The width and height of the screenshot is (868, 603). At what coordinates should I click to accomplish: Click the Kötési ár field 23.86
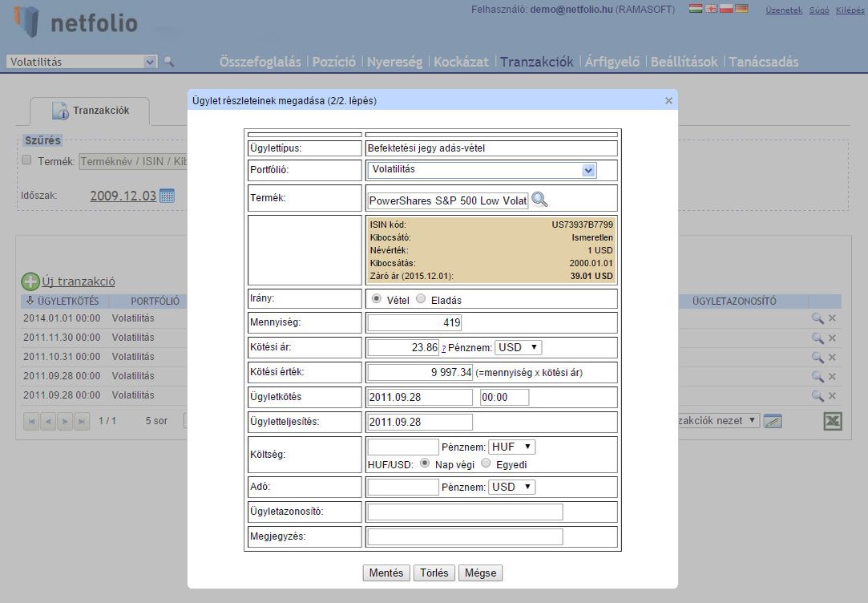pos(404,347)
